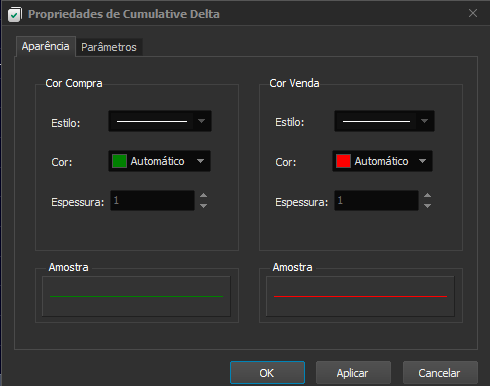Increase Cor Compra Espessura with up arrow
Viewport: 490px width, 386px height.
click(x=203, y=196)
